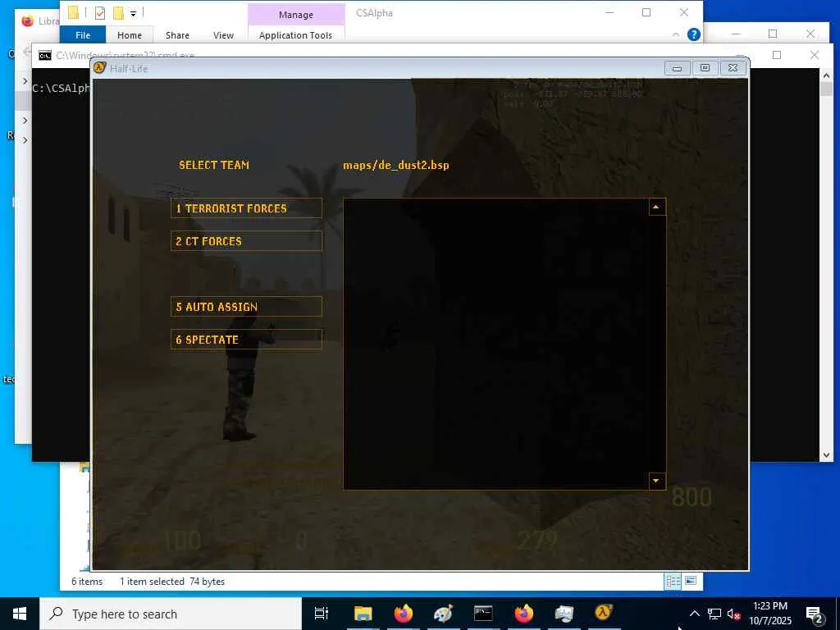
Task: Switch Explorer to details view icon
Action: tap(673, 582)
